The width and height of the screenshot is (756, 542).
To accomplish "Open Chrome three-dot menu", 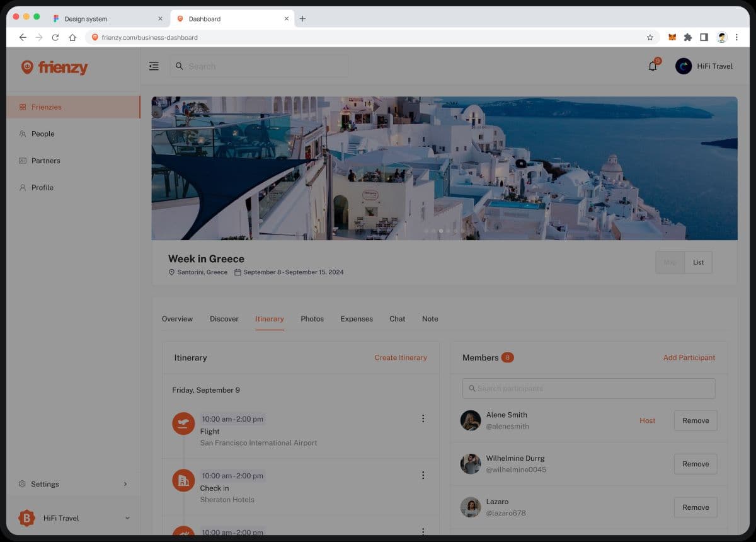I will click(736, 37).
